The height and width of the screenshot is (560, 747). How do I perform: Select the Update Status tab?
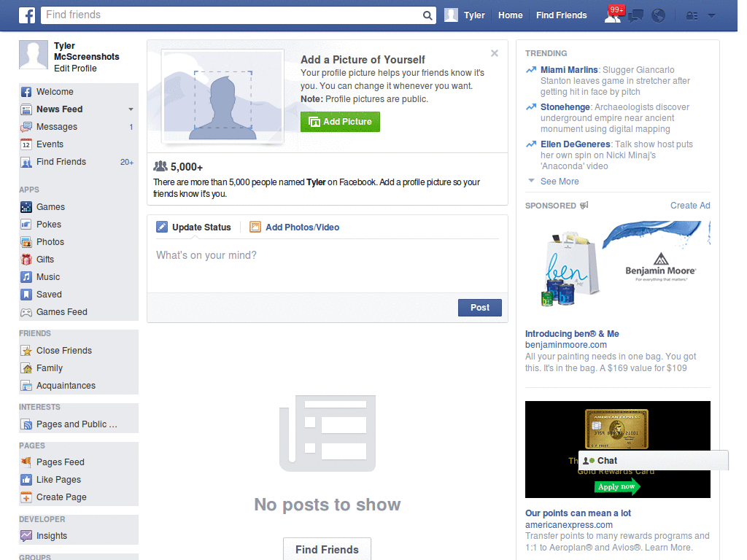coord(194,227)
